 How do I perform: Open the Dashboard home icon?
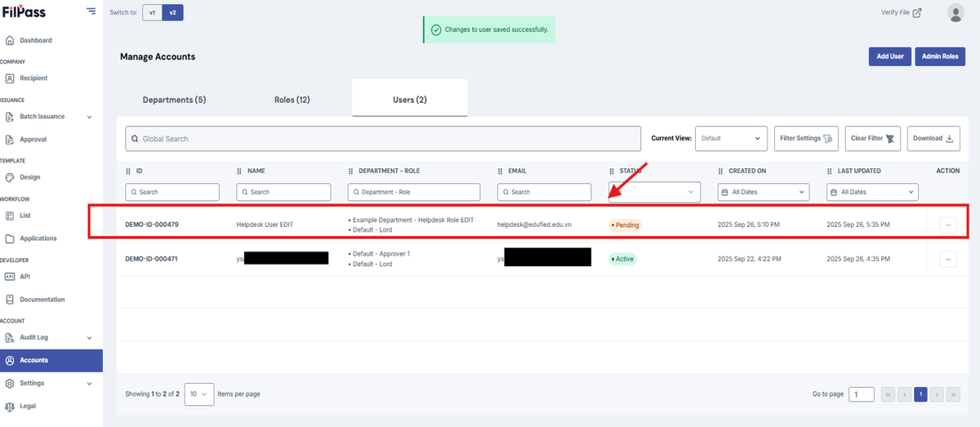click(x=10, y=40)
